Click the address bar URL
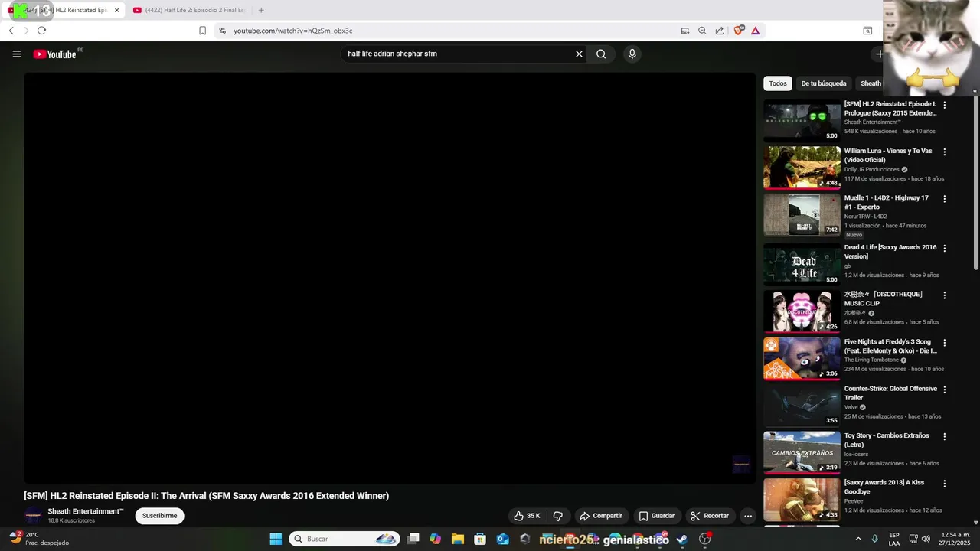The image size is (980, 551). 292,31
